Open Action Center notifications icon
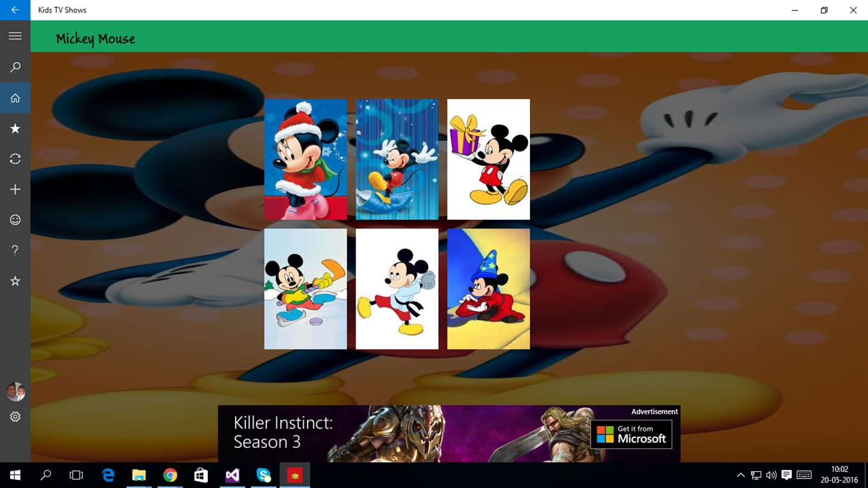Viewport: 868px width, 488px height. coord(787,475)
